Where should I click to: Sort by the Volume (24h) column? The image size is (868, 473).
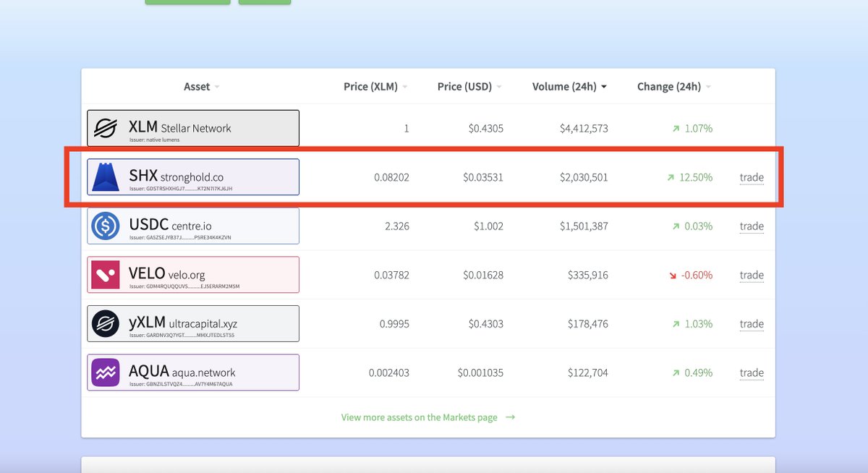569,87
